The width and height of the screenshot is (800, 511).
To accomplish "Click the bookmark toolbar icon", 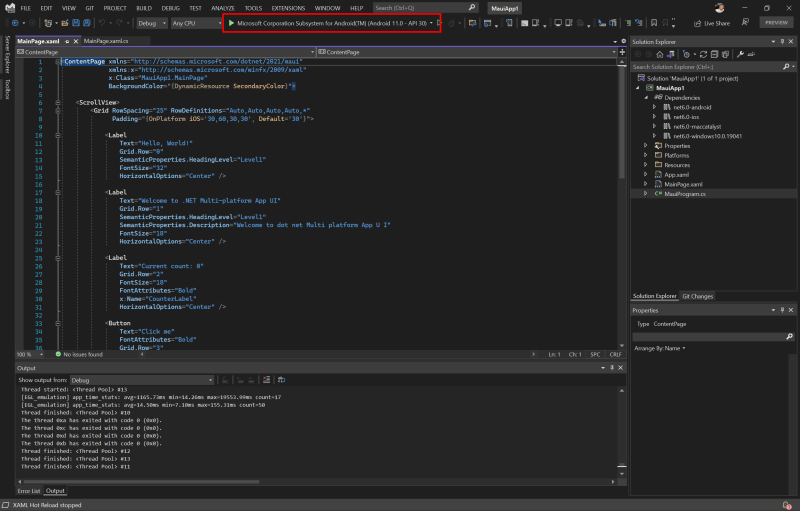I will pos(654,23).
